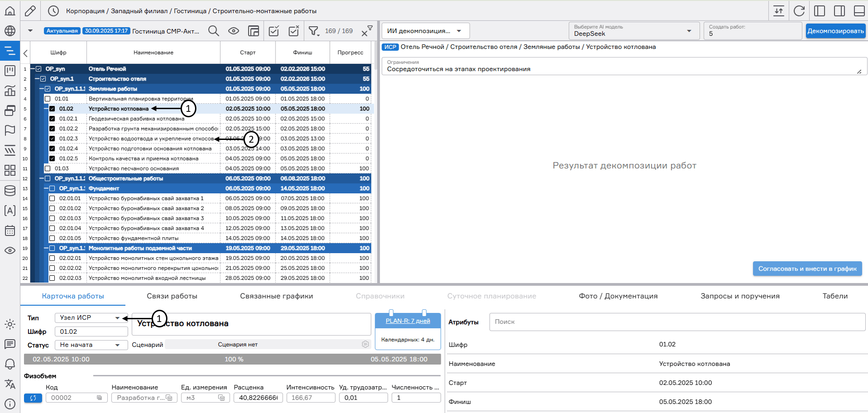Click the search magnifier icon in schedule toolbar

click(x=213, y=31)
